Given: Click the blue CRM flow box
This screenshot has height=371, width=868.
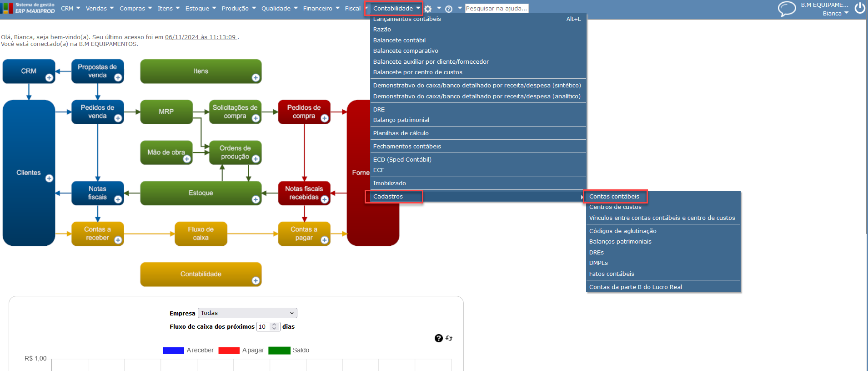Looking at the screenshot, I should 29,71.
